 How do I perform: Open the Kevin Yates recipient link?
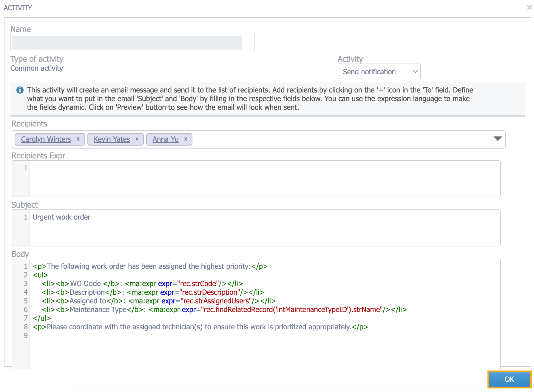click(112, 139)
